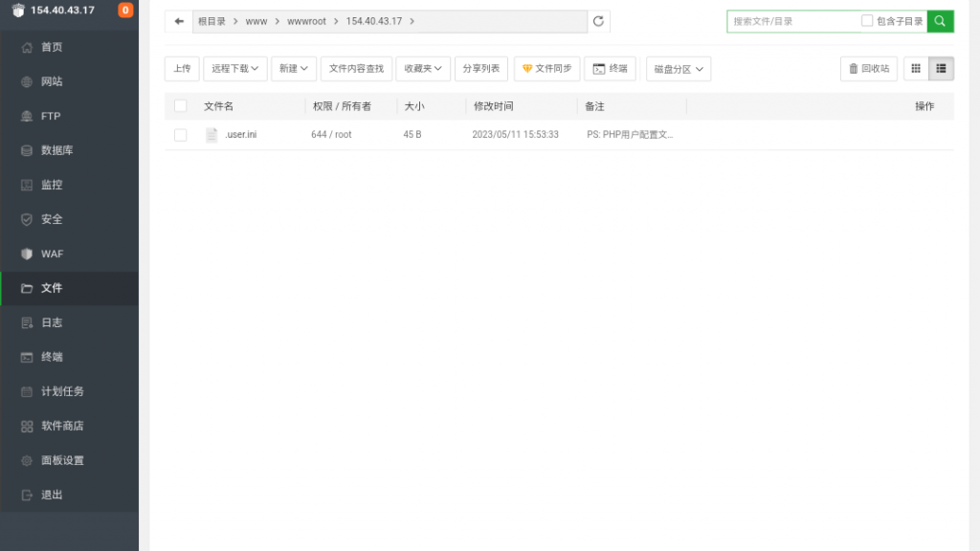Check the .user.ini row checkbox

(x=180, y=135)
